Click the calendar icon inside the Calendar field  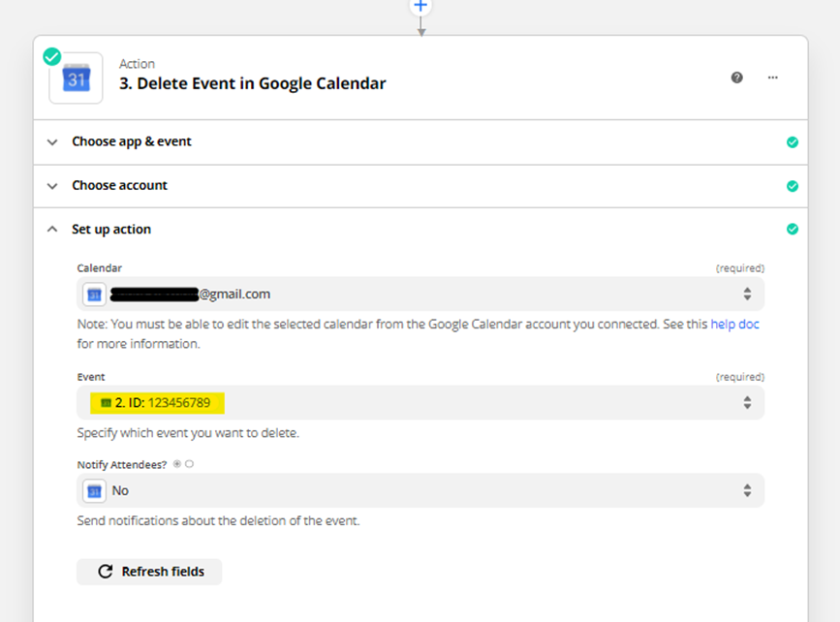(x=94, y=295)
